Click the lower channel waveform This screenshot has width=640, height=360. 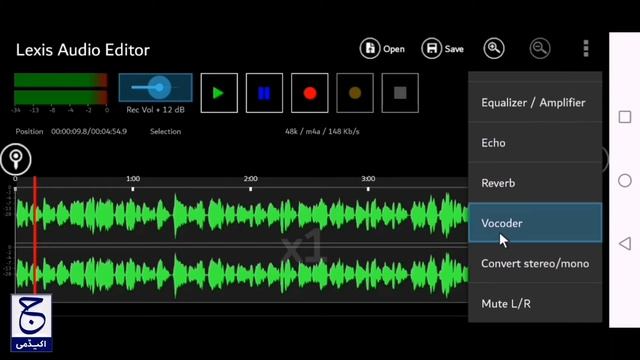242,274
